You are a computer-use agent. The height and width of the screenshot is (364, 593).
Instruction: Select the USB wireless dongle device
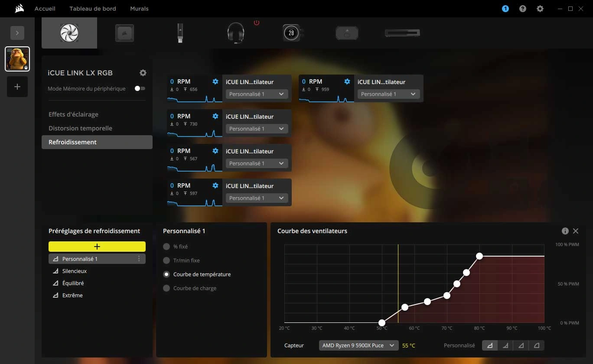[180, 33]
